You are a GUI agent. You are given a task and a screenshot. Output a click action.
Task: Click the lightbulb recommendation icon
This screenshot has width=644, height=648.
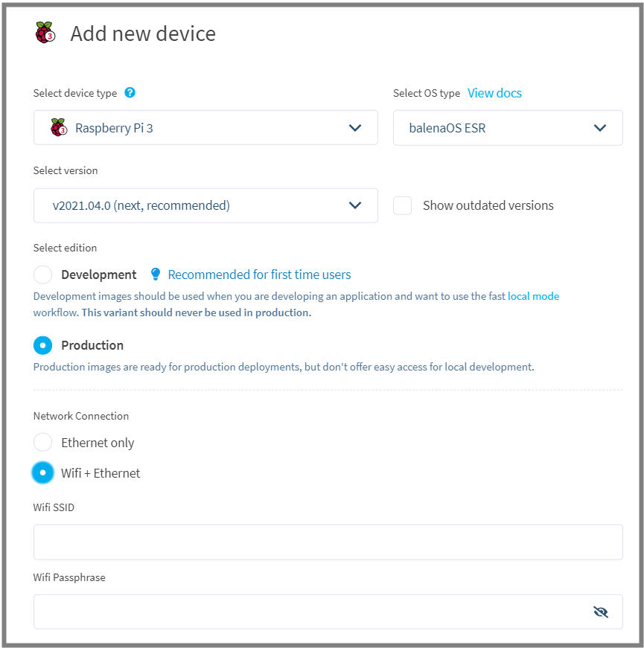click(x=156, y=275)
